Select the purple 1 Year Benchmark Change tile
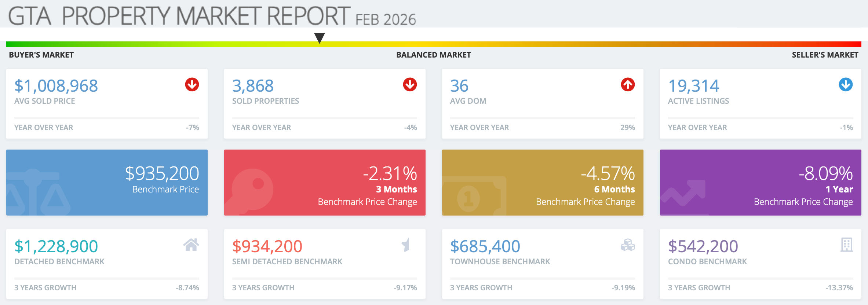868x305 pixels. (x=761, y=183)
